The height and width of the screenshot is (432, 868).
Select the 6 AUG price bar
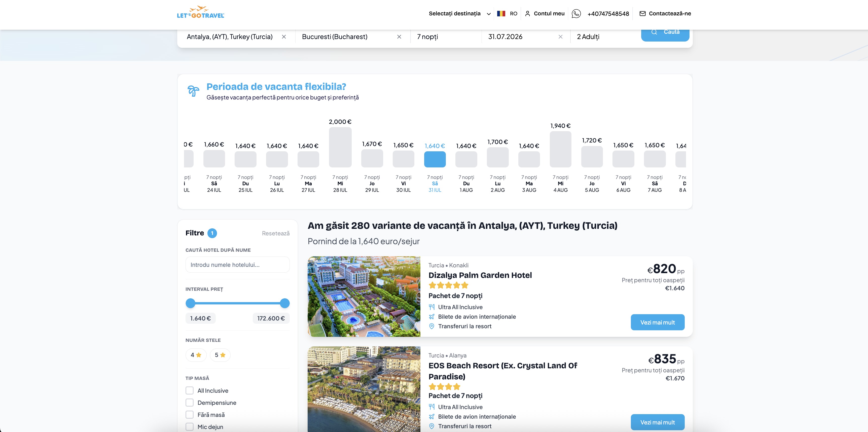[623, 159]
